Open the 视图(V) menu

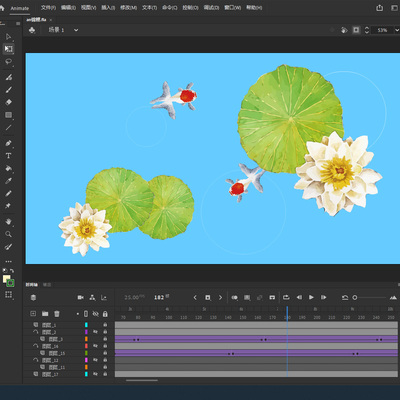pyautogui.click(x=88, y=8)
